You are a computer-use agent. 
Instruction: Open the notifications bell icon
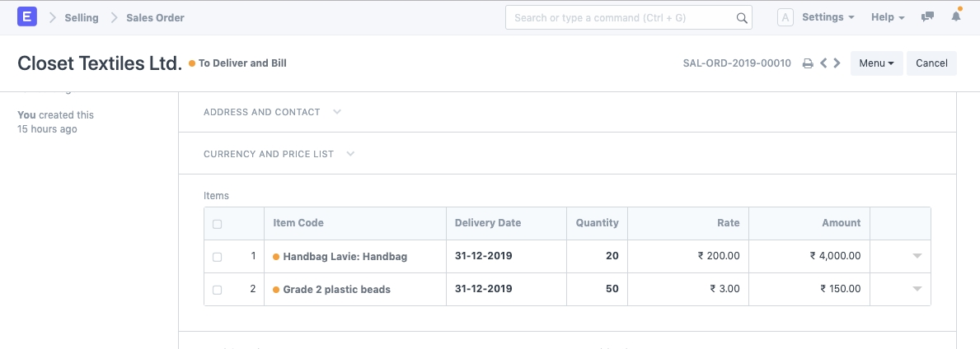tap(956, 17)
